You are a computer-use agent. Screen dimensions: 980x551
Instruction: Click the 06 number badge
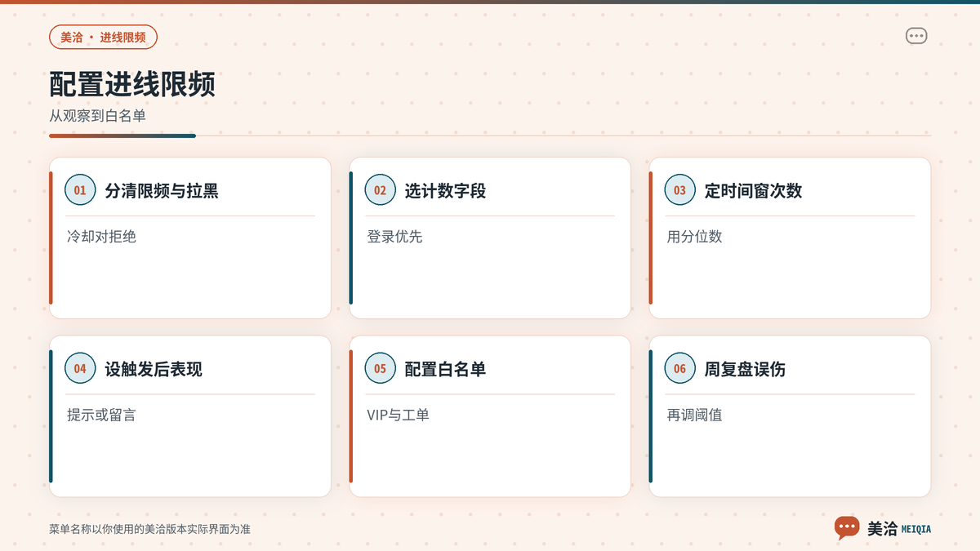pyautogui.click(x=680, y=369)
